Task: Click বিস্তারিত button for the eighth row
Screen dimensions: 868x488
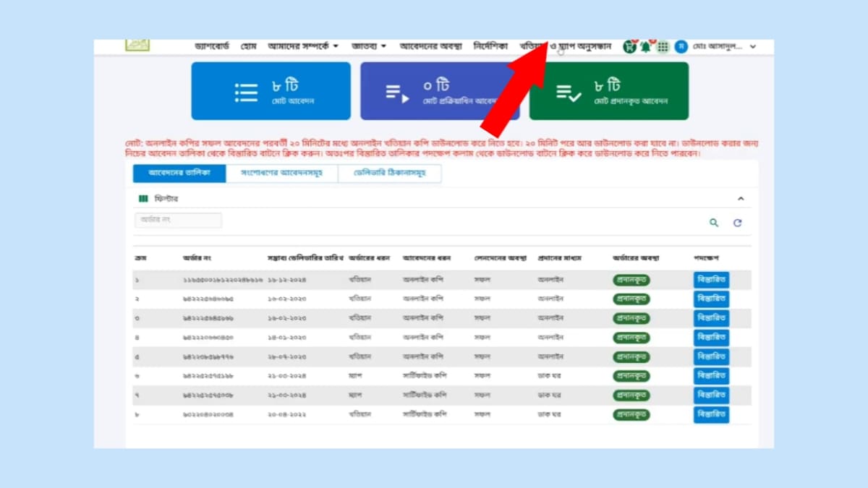Action: (711, 415)
